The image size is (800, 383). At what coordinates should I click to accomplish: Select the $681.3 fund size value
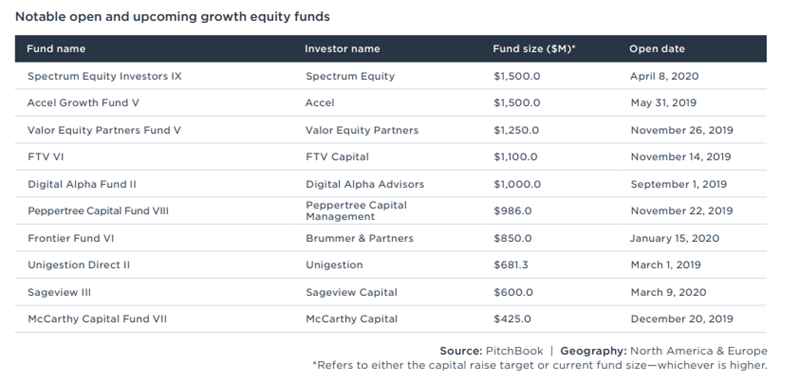[x=511, y=265]
